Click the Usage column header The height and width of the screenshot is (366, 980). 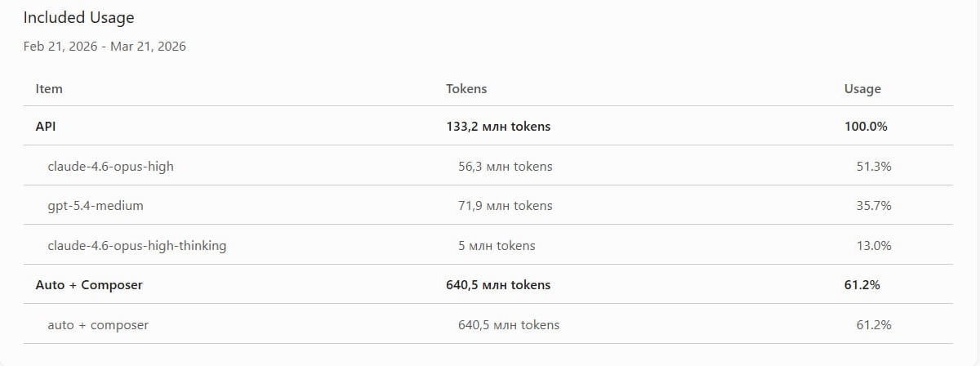[x=862, y=88]
